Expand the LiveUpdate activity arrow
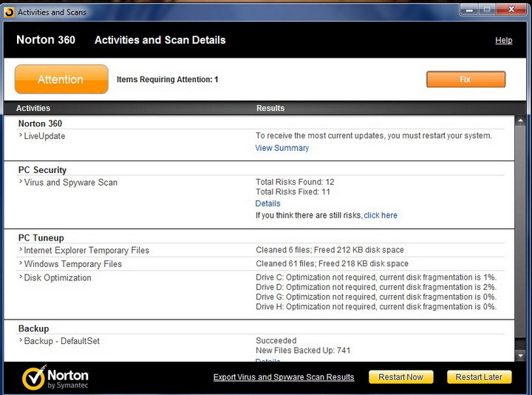The image size is (532, 395). tap(21, 136)
